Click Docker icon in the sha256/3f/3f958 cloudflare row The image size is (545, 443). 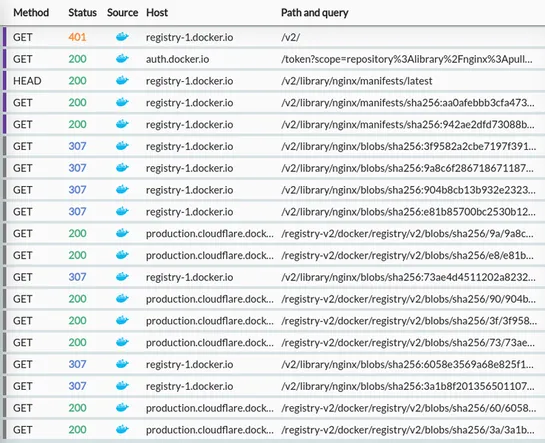122,320
